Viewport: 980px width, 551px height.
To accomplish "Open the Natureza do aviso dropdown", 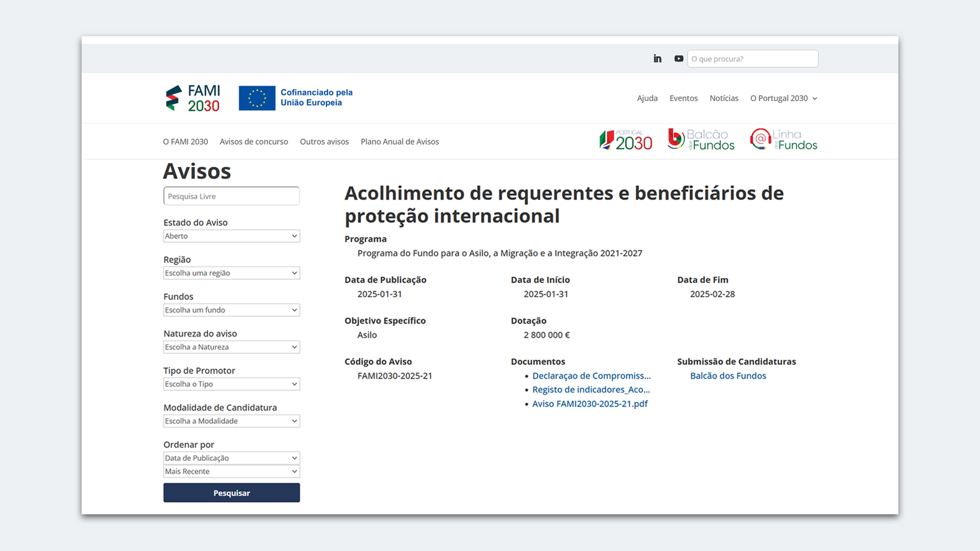I will (x=231, y=347).
